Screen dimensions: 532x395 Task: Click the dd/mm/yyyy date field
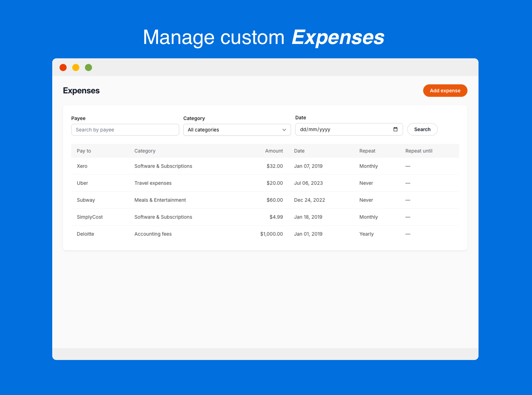pyautogui.click(x=349, y=129)
